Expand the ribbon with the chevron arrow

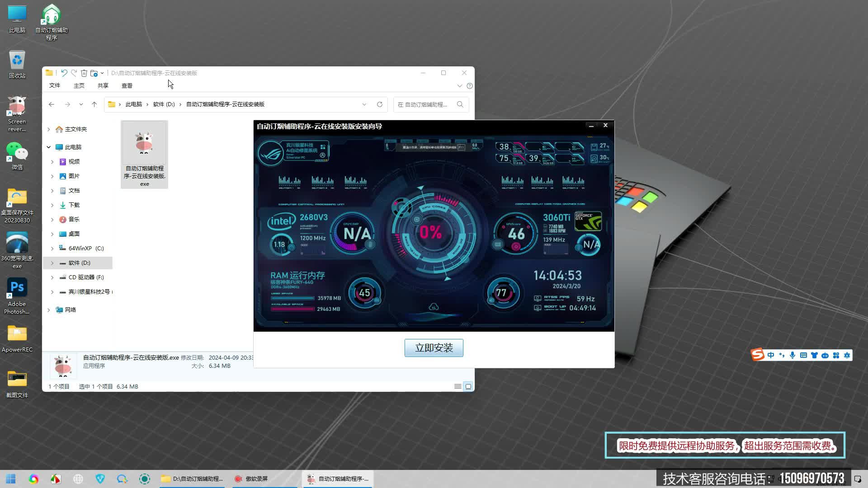point(460,86)
